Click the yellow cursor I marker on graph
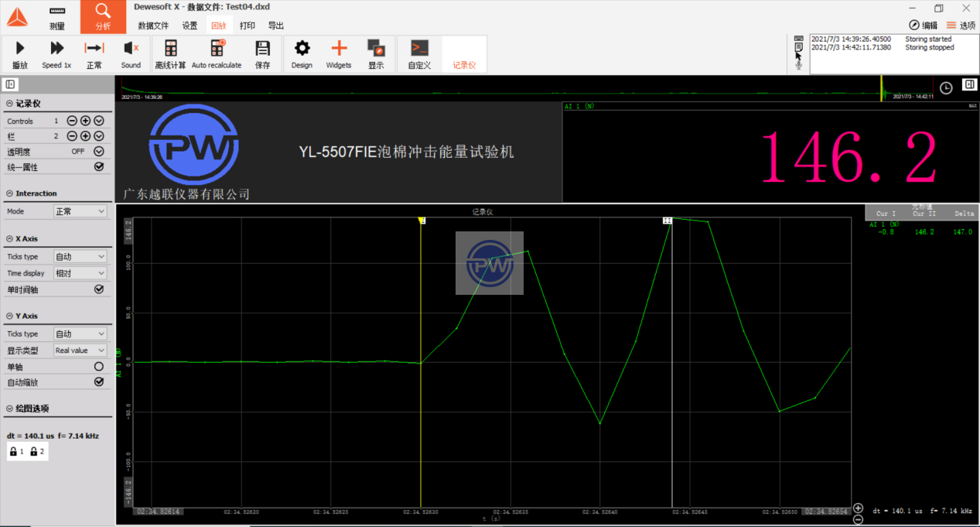 click(422, 221)
